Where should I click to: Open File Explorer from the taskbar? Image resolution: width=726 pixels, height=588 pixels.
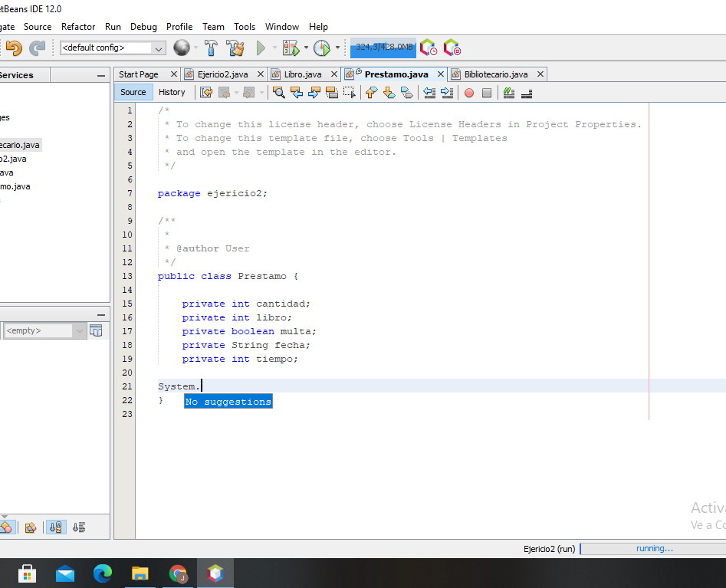tap(140, 573)
